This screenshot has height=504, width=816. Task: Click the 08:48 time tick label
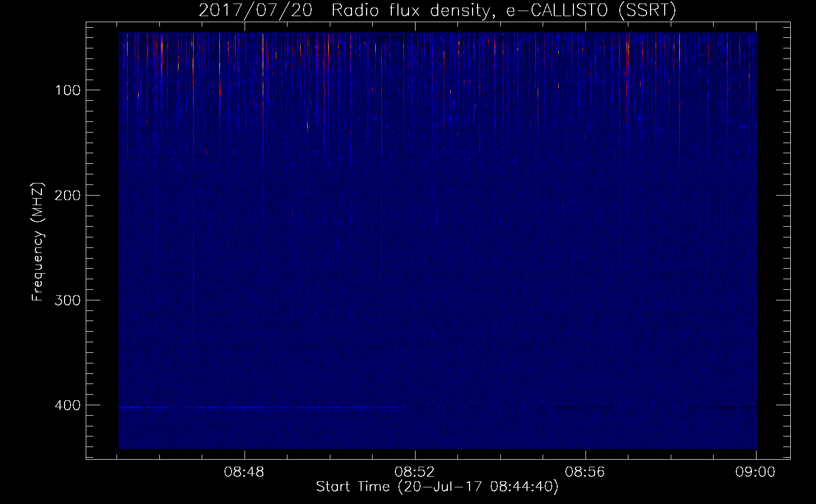(245, 472)
